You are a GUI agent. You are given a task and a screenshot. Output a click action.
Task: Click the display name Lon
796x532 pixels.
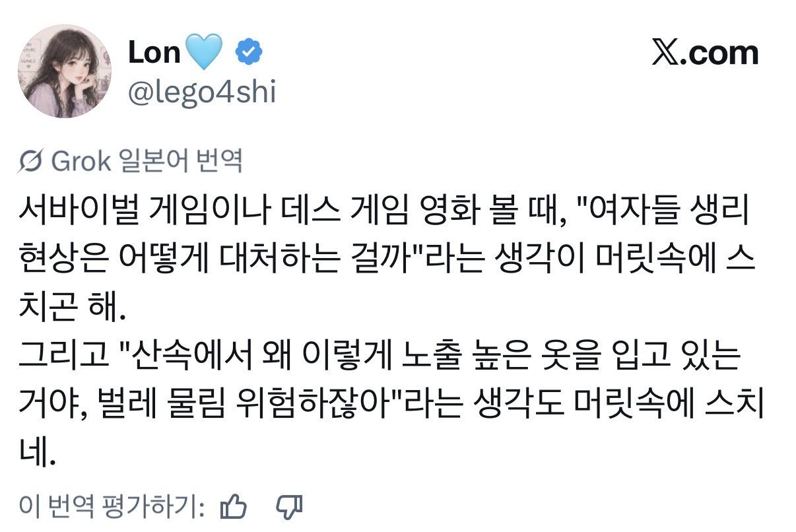pyautogui.click(x=154, y=53)
